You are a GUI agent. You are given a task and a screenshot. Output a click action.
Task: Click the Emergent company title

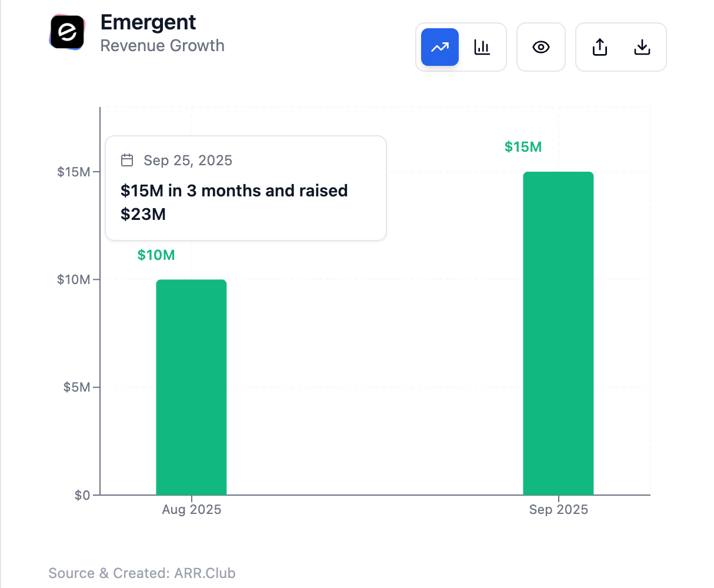pos(148,22)
